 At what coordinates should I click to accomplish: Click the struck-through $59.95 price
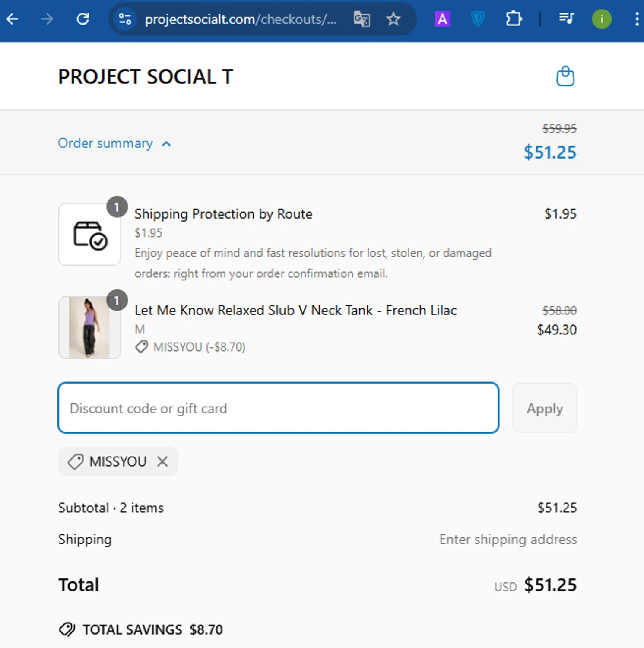pos(559,128)
